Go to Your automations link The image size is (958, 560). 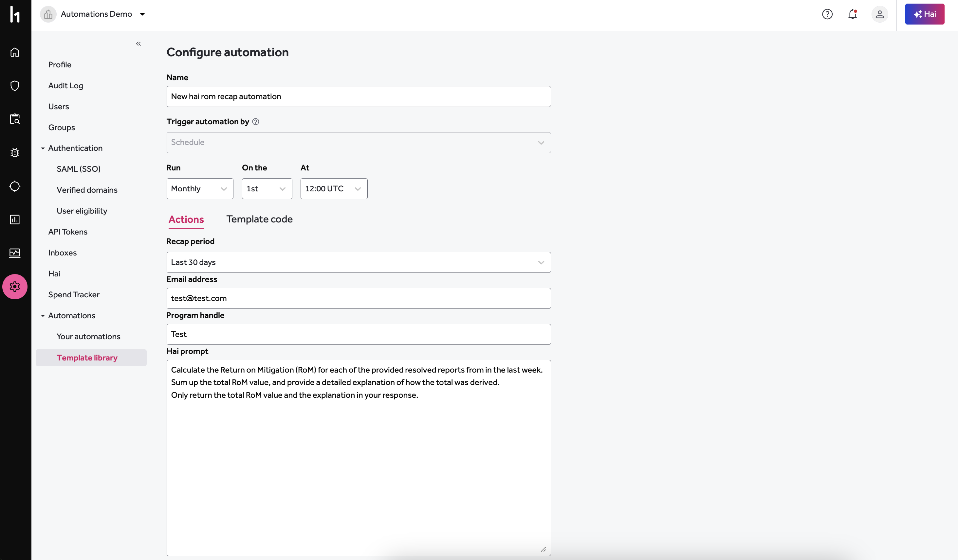click(88, 336)
